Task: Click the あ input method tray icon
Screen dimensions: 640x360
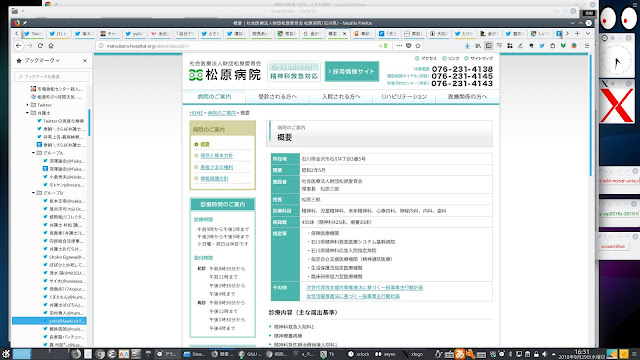Action: [460, 354]
